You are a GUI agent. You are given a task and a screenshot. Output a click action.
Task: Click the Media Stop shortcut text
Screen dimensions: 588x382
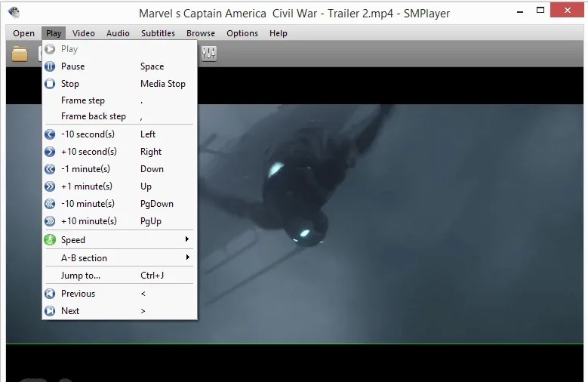(x=163, y=84)
